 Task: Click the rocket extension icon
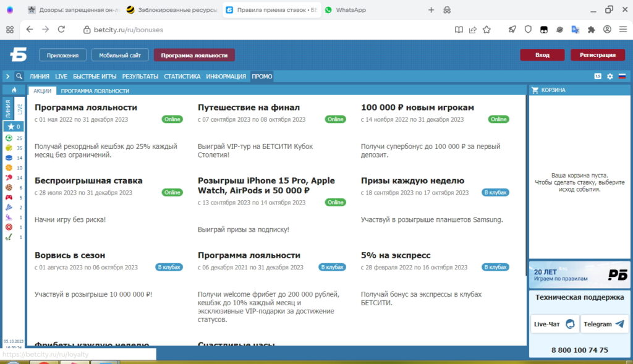pos(512,30)
